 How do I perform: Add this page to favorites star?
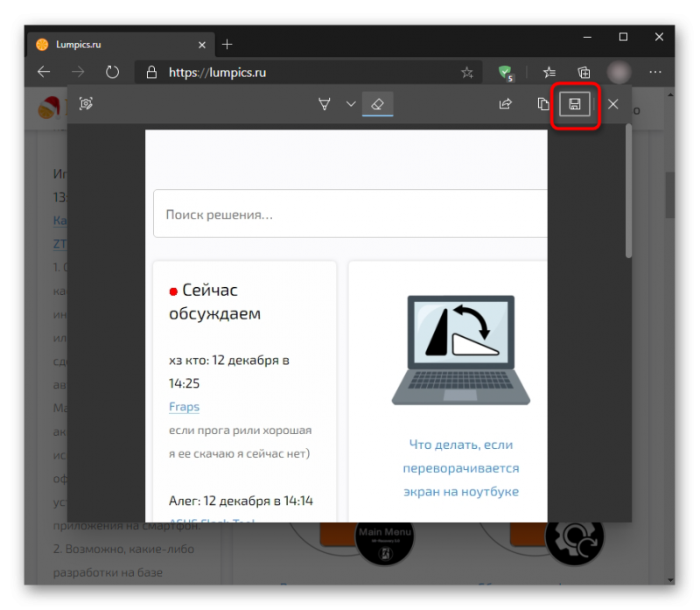(467, 73)
